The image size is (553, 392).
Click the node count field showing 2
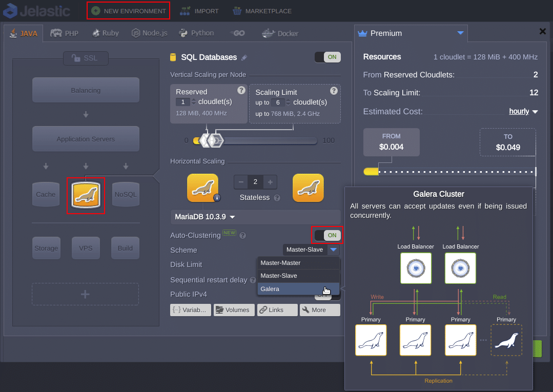click(x=255, y=182)
